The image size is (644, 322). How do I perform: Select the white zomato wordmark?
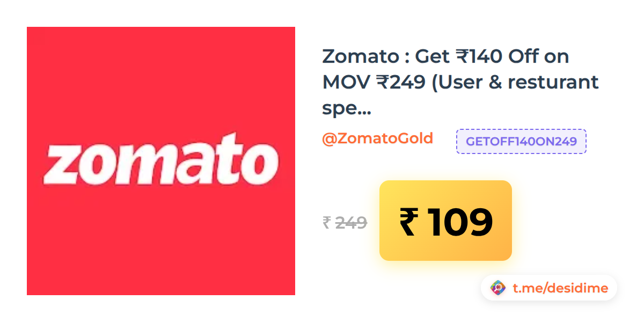pyautogui.click(x=160, y=160)
